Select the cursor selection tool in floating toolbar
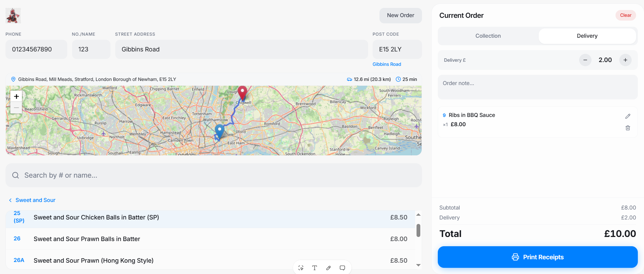The image size is (644, 274). (x=301, y=268)
